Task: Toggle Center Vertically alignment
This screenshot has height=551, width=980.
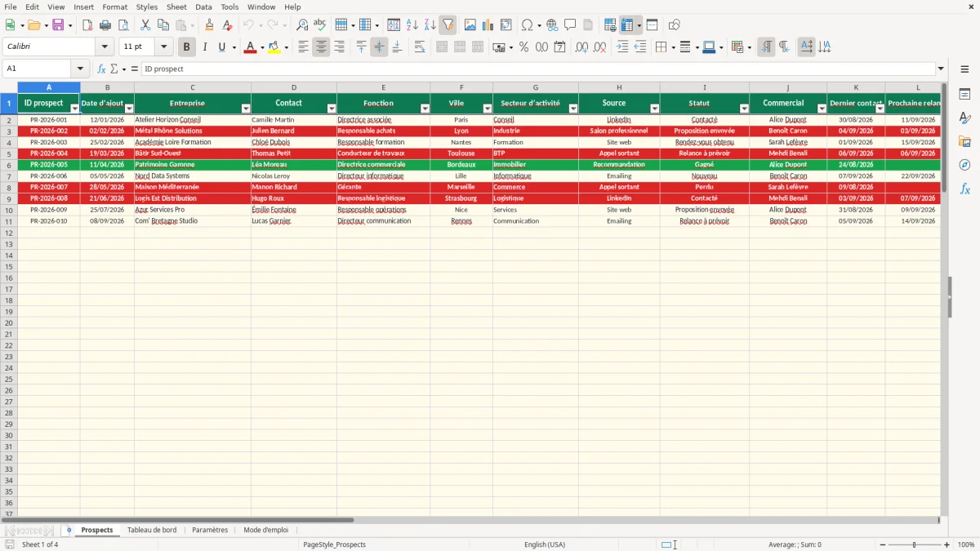Action: click(379, 47)
